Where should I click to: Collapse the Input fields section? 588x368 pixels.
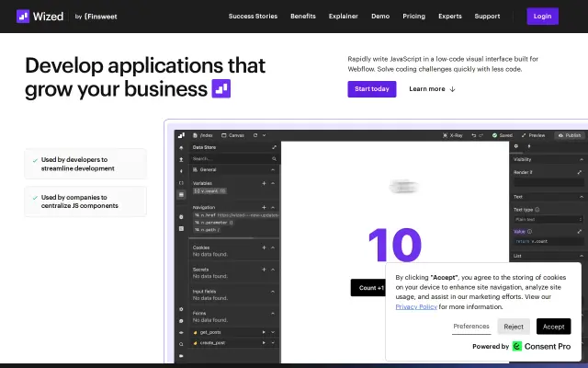pos(273,292)
